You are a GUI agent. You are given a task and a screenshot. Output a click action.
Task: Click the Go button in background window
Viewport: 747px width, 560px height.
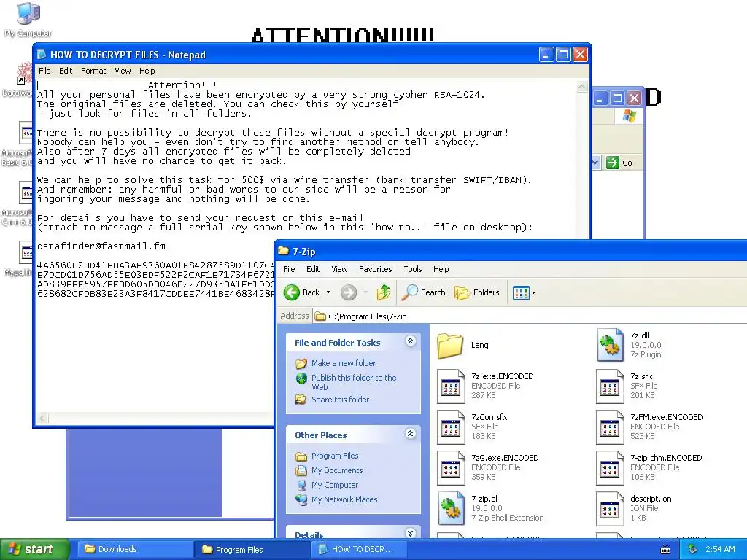[x=620, y=163]
